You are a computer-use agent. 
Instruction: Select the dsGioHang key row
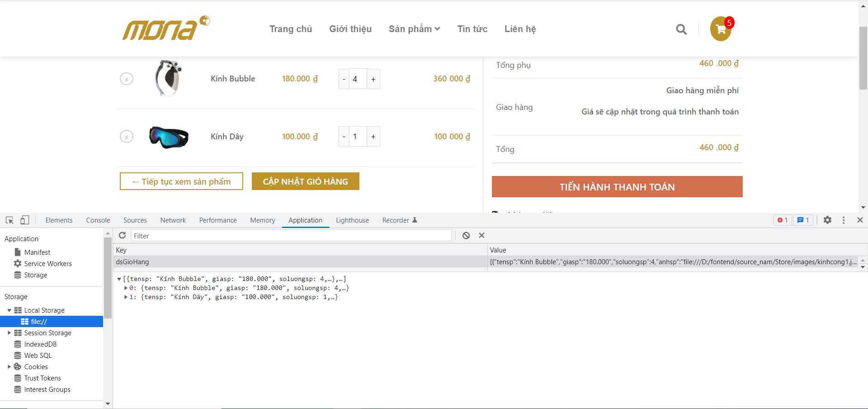point(300,262)
